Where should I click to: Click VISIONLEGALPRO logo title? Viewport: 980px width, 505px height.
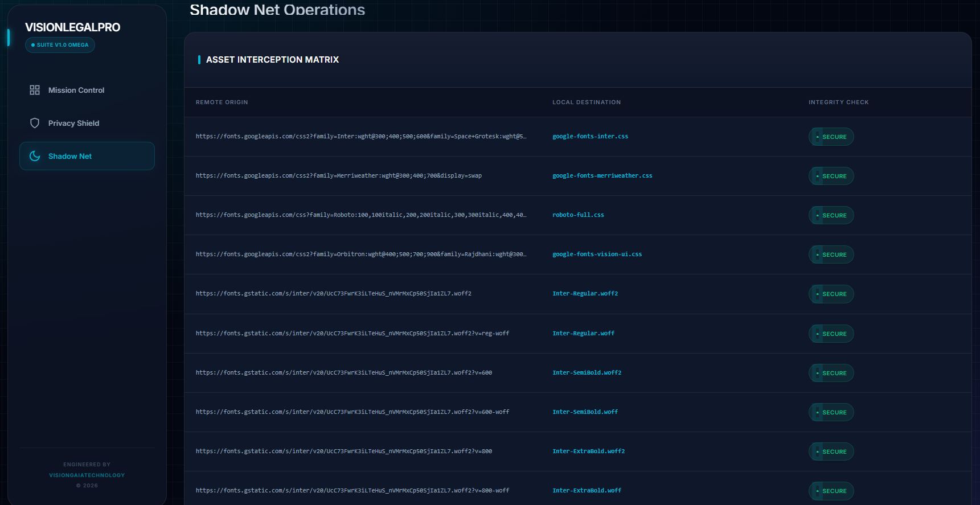tap(72, 27)
